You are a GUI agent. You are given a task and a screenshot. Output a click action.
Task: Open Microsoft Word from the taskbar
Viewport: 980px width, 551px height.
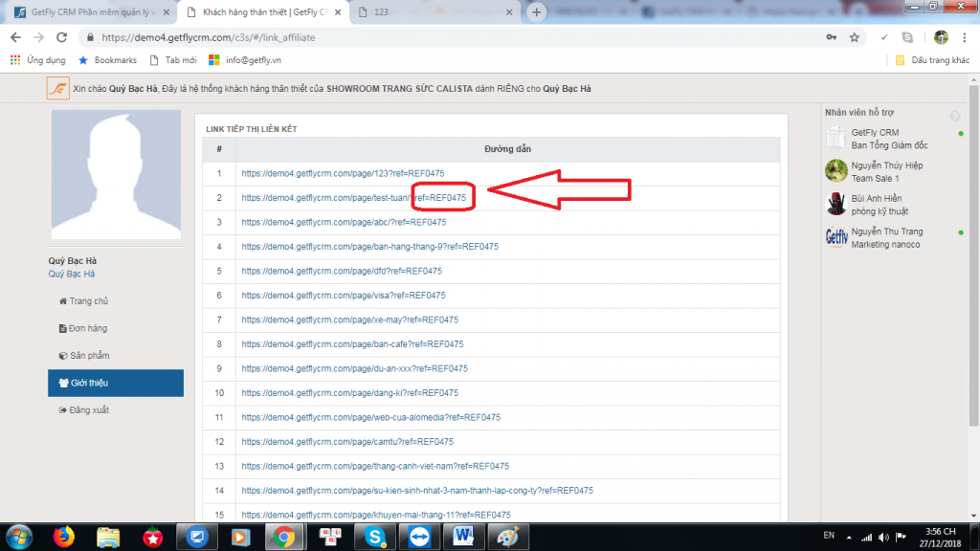pyautogui.click(x=465, y=537)
